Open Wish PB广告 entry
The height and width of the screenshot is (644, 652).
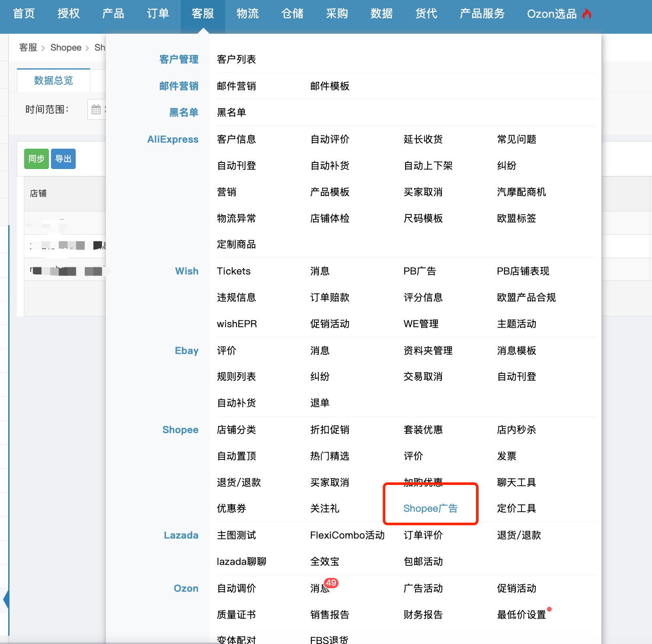[420, 271]
